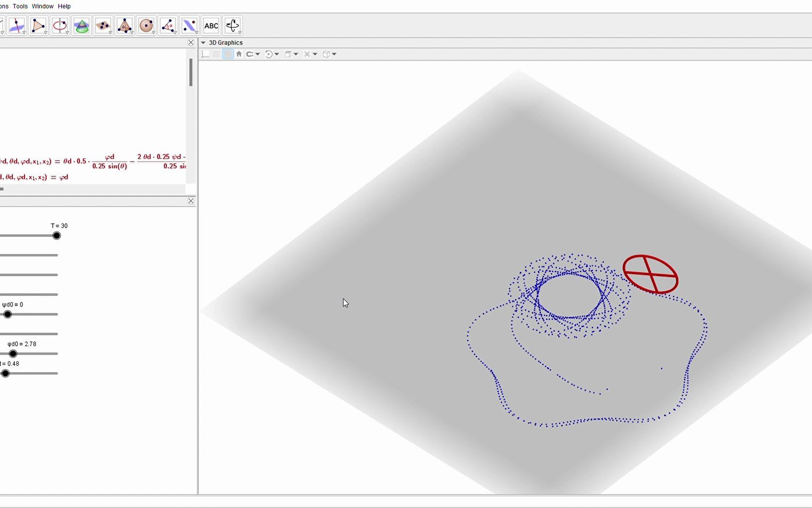Toggle the xOy plane visibility

227,54
